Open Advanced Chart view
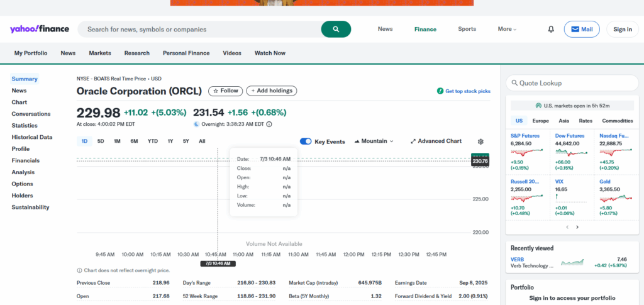The width and height of the screenshot is (644, 305). [436, 141]
